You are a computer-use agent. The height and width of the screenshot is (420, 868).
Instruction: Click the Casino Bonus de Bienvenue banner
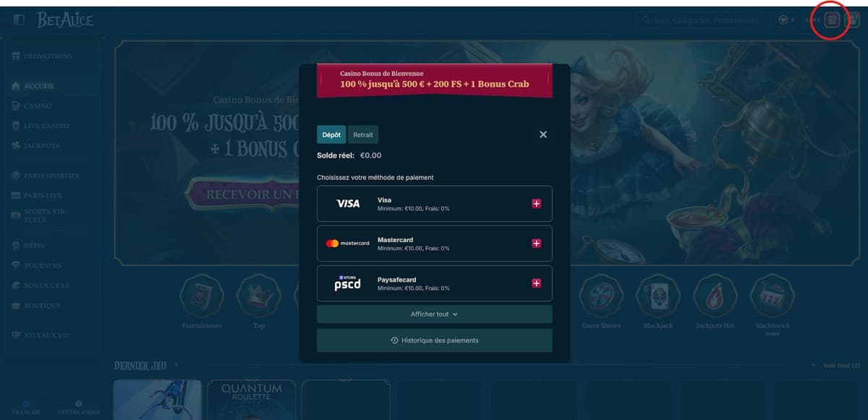(434, 80)
